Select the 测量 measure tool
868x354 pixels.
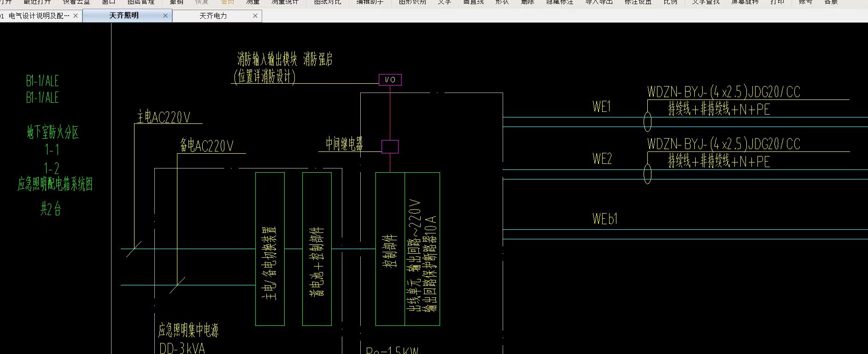coord(252,2)
